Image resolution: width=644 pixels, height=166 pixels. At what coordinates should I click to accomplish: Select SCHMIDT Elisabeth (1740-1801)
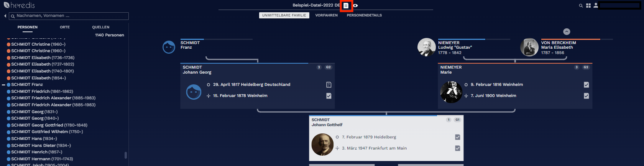coord(42,71)
